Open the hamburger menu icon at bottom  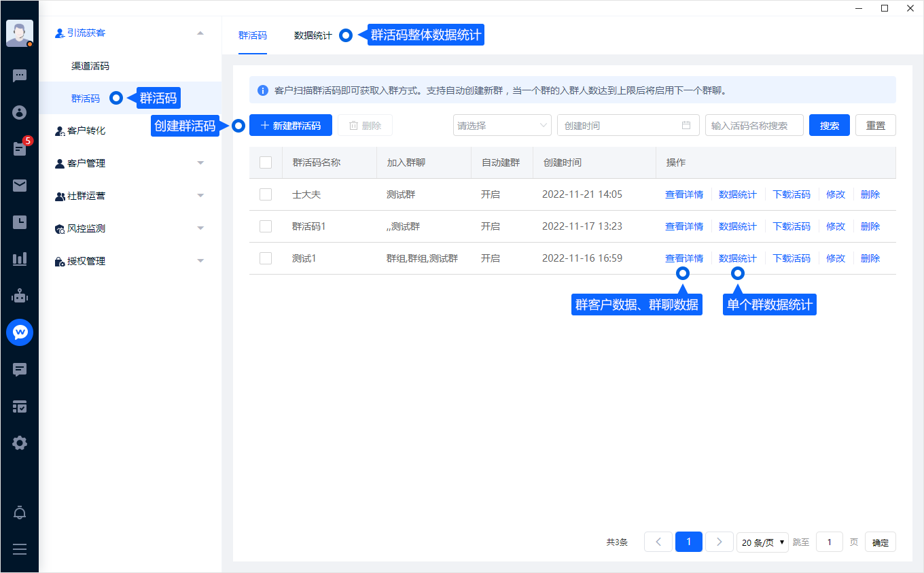point(20,549)
